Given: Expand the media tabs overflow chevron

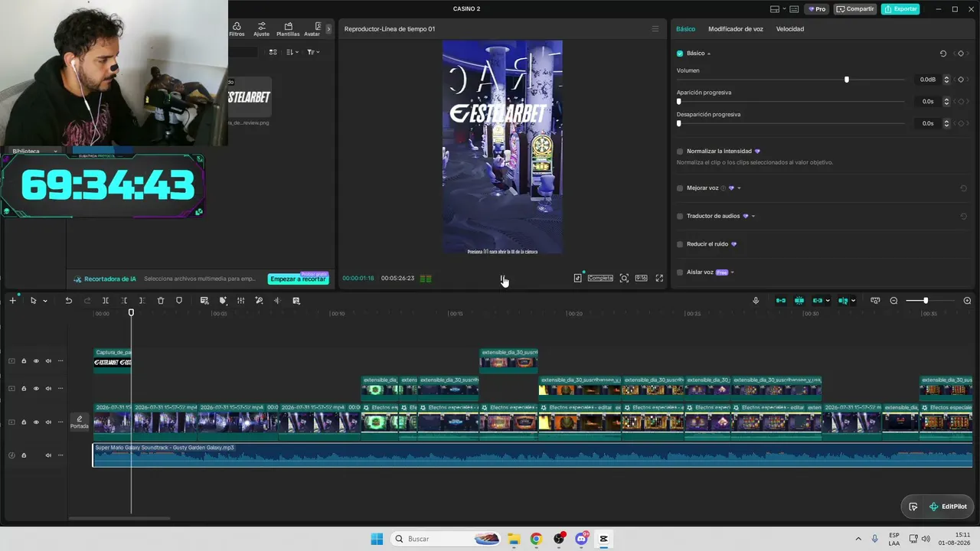Looking at the screenshot, I should point(328,29).
